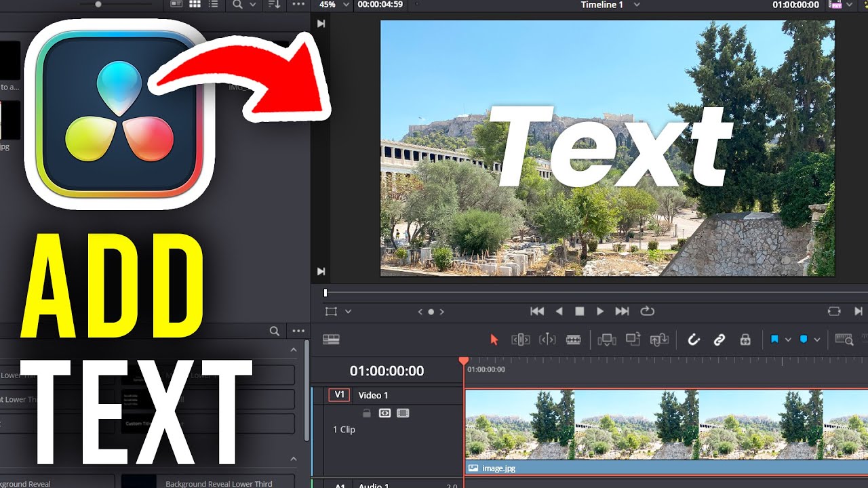Open the marker color dropdown
868x488 pixels.
pos(817,340)
